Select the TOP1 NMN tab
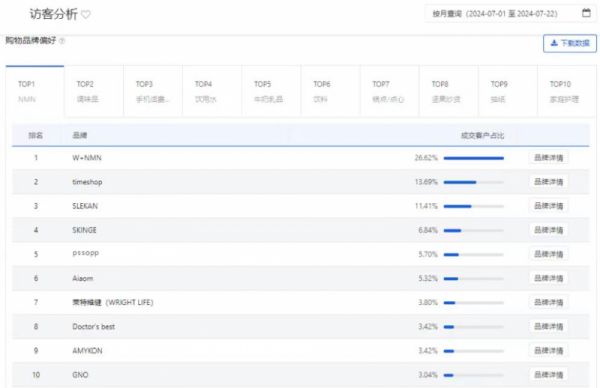The image size is (600, 388). click(35, 91)
